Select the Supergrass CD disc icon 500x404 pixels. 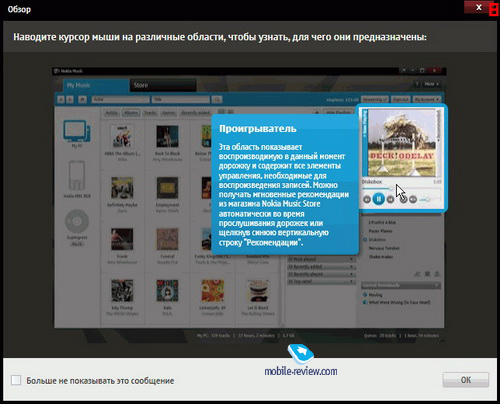coord(77,221)
